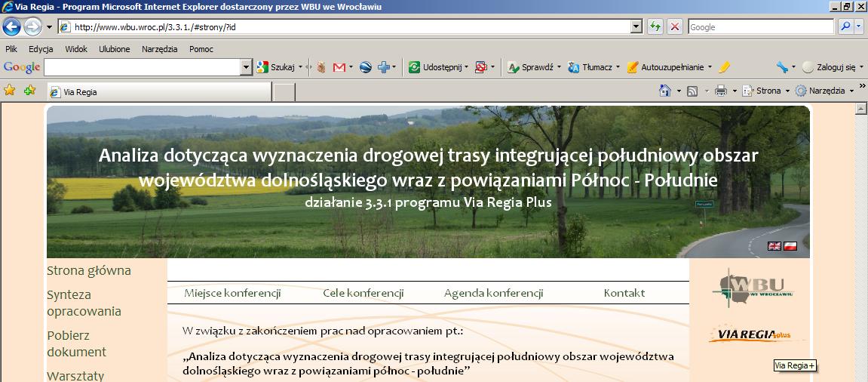Image resolution: width=868 pixels, height=382 pixels.
Task: Click the yellow highlighter icon
Action: click(724, 67)
